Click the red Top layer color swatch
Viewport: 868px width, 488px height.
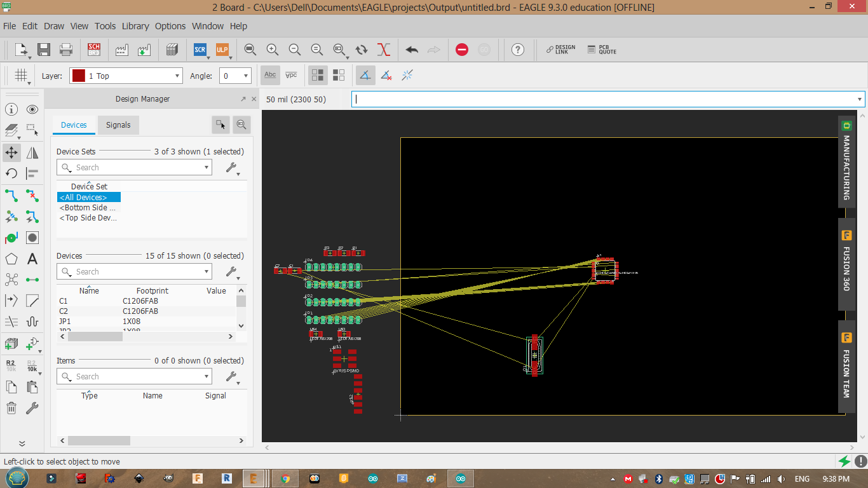click(x=79, y=76)
